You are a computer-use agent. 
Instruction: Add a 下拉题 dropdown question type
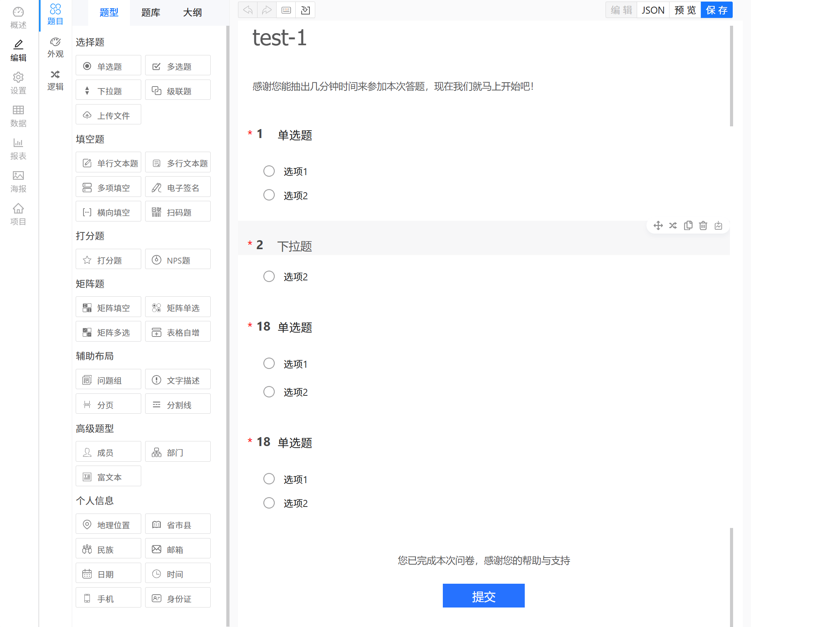point(108,91)
